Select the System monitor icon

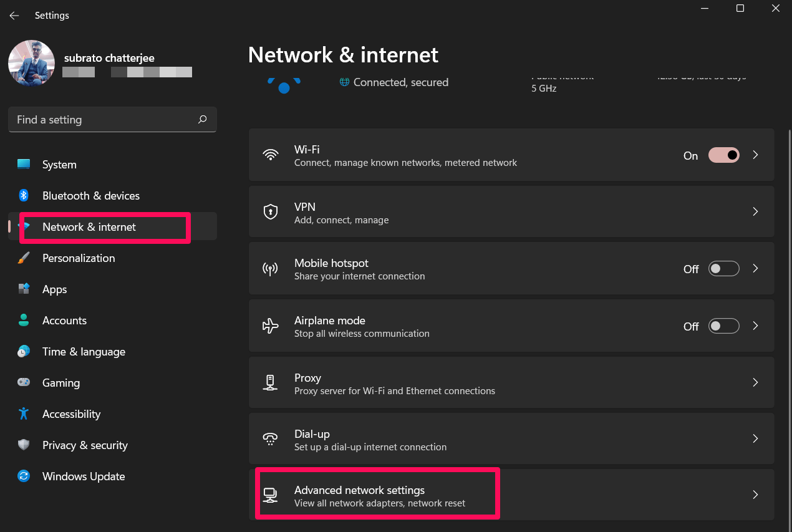24,165
